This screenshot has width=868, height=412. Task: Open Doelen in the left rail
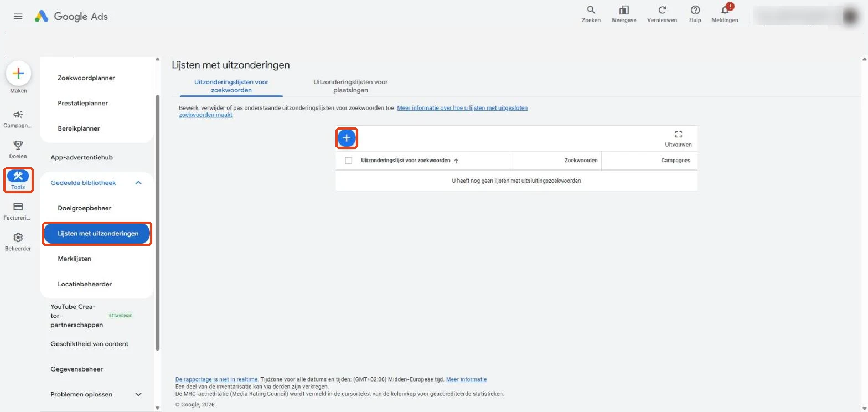point(18,150)
